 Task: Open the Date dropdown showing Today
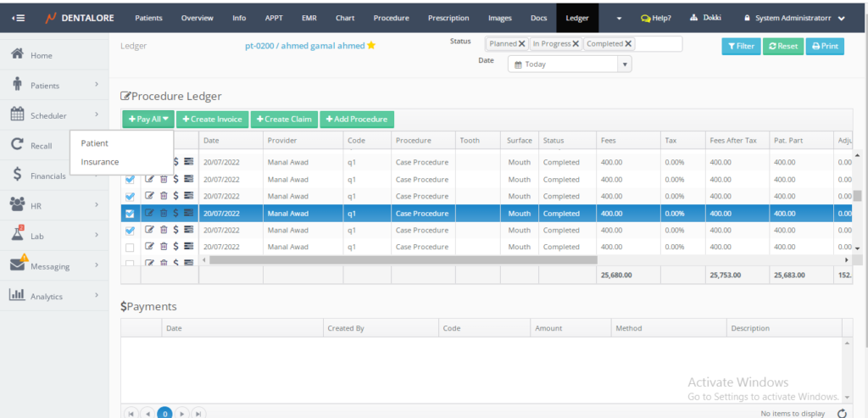[x=570, y=64]
